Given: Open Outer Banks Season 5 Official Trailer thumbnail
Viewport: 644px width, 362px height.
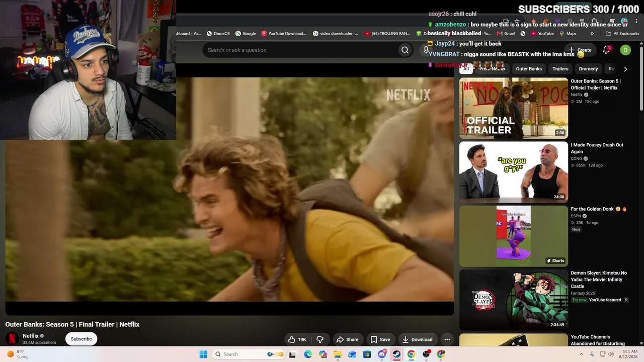Looking at the screenshot, I should click(514, 108).
